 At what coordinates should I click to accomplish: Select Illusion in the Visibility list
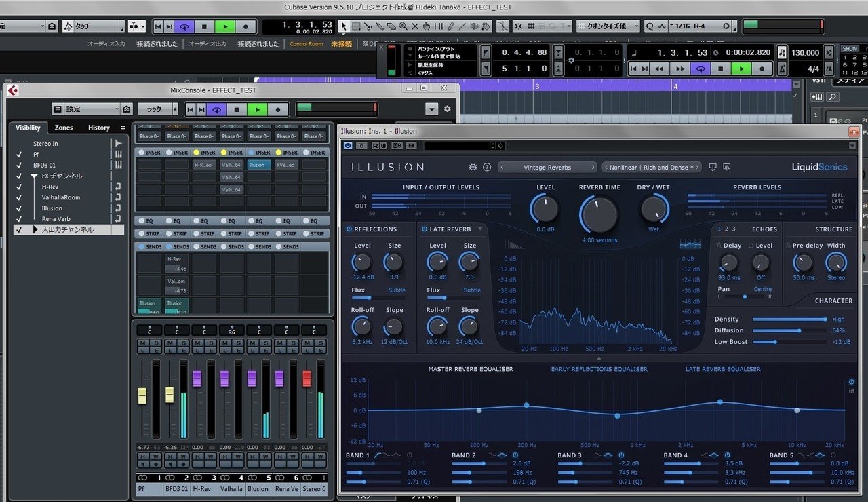coord(52,208)
